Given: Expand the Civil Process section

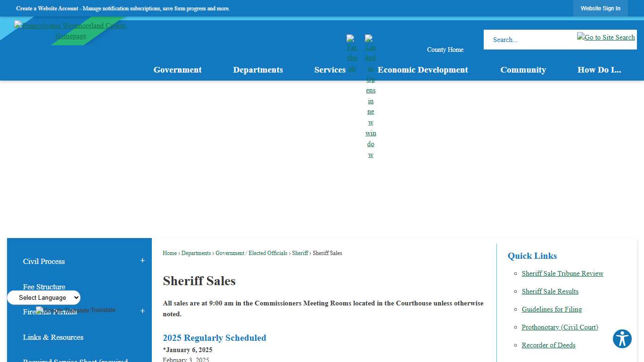Looking at the screenshot, I should click(x=142, y=260).
